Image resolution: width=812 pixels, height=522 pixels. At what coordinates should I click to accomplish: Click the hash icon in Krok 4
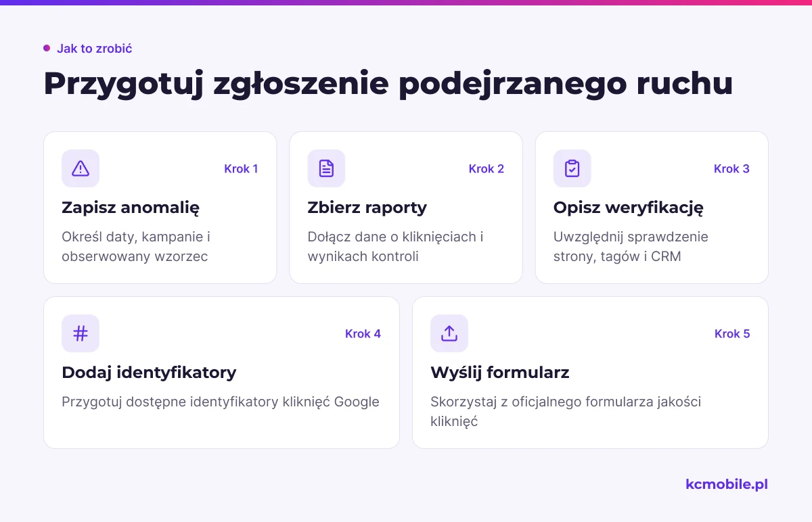pos(81,333)
